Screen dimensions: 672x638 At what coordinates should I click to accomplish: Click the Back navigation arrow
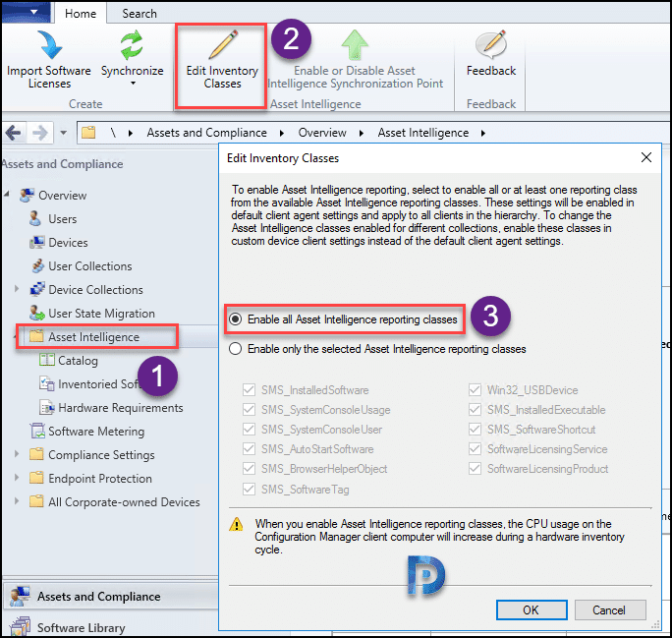click(14, 133)
